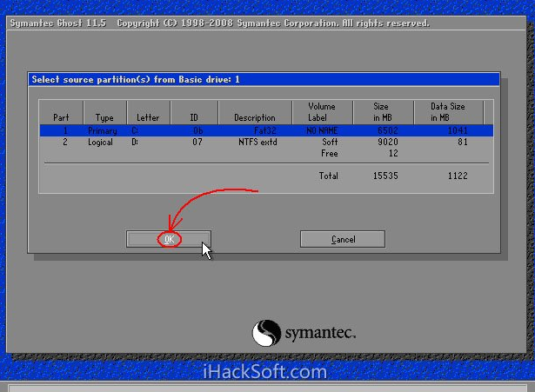Click size value 9020

point(388,142)
